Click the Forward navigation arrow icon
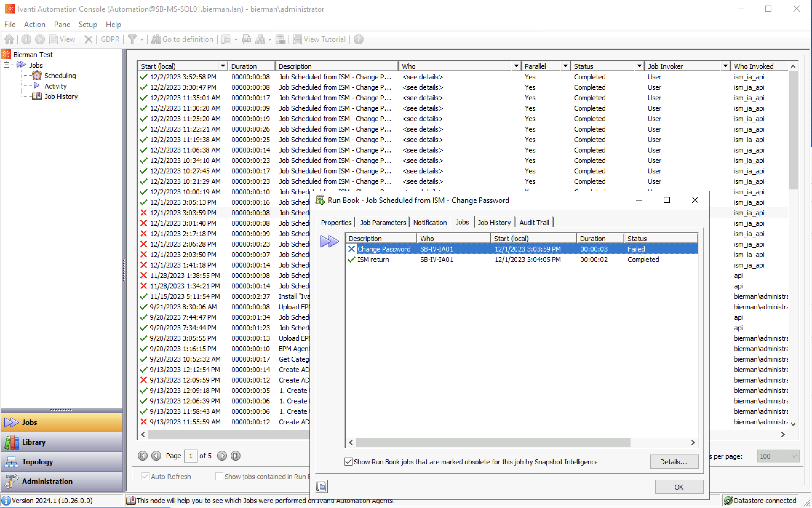The width and height of the screenshot is (812, 508). click(40, 39)
